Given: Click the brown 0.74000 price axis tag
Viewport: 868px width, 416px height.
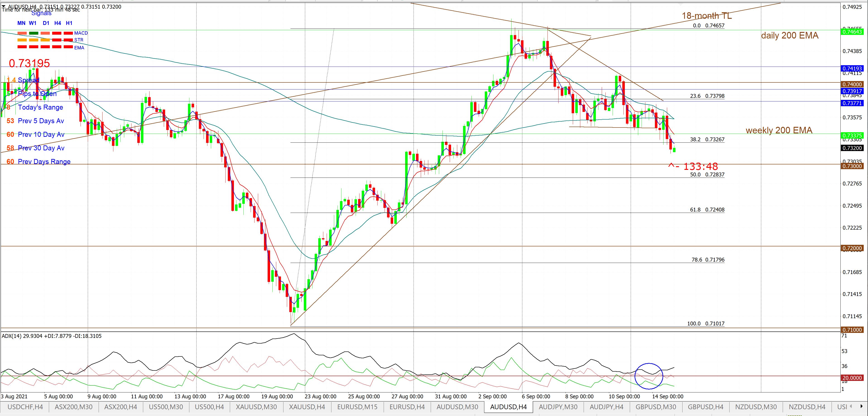Looking at the screenshot, I should pos(852,84).
